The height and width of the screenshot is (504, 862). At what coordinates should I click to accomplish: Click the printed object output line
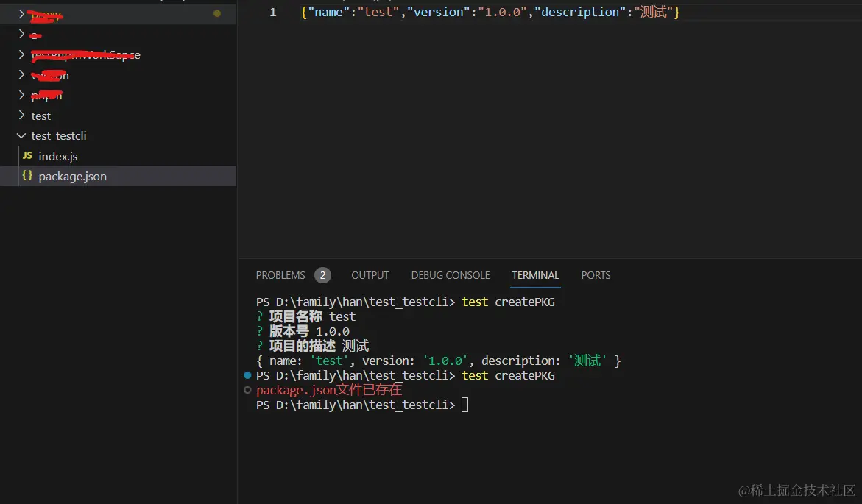(x=439, y=361)
